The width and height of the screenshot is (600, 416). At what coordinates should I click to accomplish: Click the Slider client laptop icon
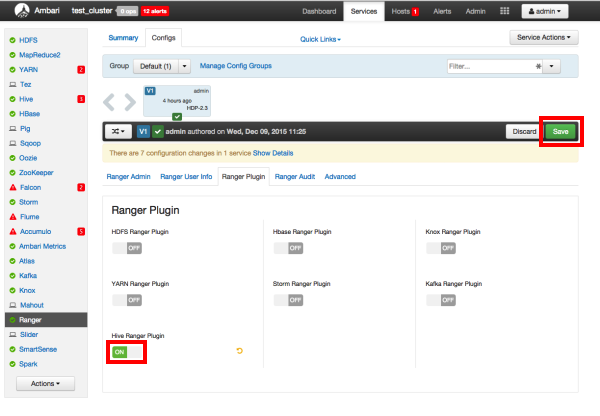[x=13, y=334]
